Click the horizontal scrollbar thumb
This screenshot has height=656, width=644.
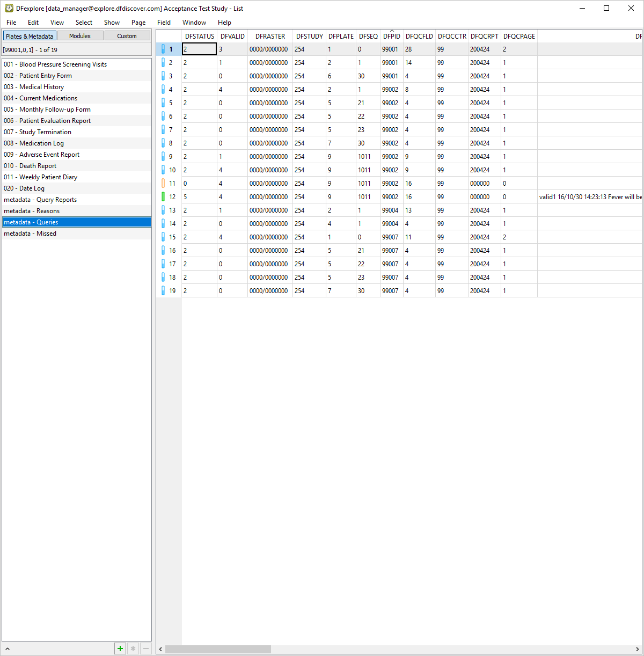pyautogui.click(x=218, y=650)
